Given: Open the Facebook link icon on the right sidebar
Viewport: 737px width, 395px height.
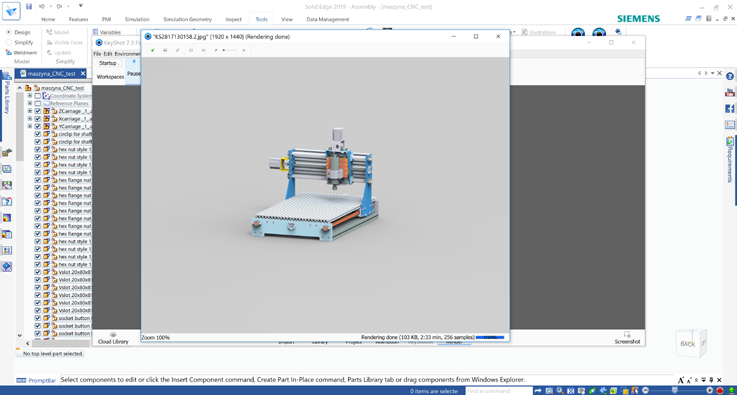Looking at the screenshot, I should (x=729, y=109).
